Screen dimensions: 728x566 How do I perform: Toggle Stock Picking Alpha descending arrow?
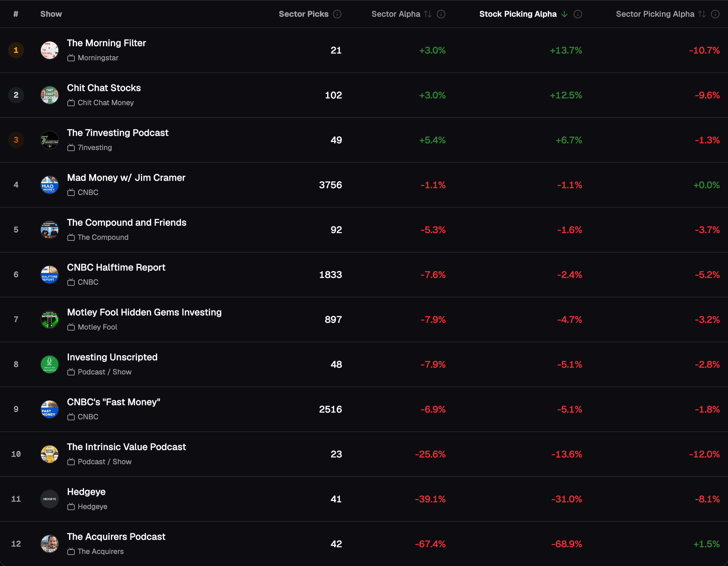(x=564, y=14)
